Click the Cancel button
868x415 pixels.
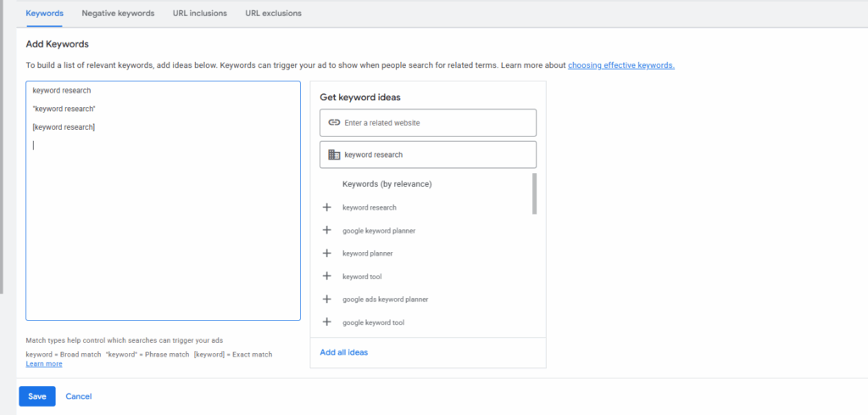click(78, 396)
